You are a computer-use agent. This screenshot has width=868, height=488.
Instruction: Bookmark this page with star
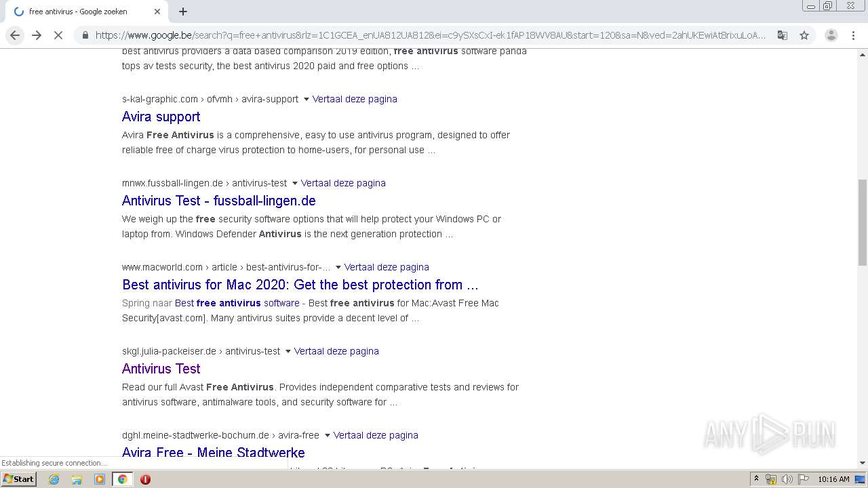coord(804,35)
